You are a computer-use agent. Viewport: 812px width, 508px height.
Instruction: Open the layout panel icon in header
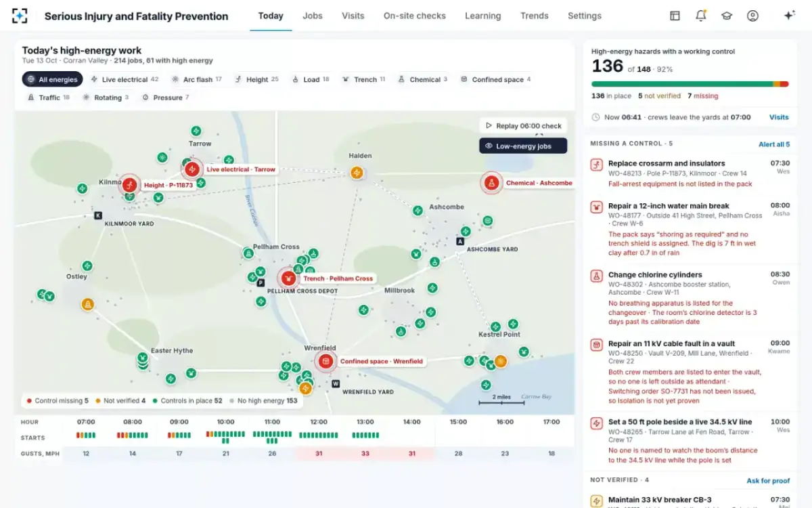(675, 16)
